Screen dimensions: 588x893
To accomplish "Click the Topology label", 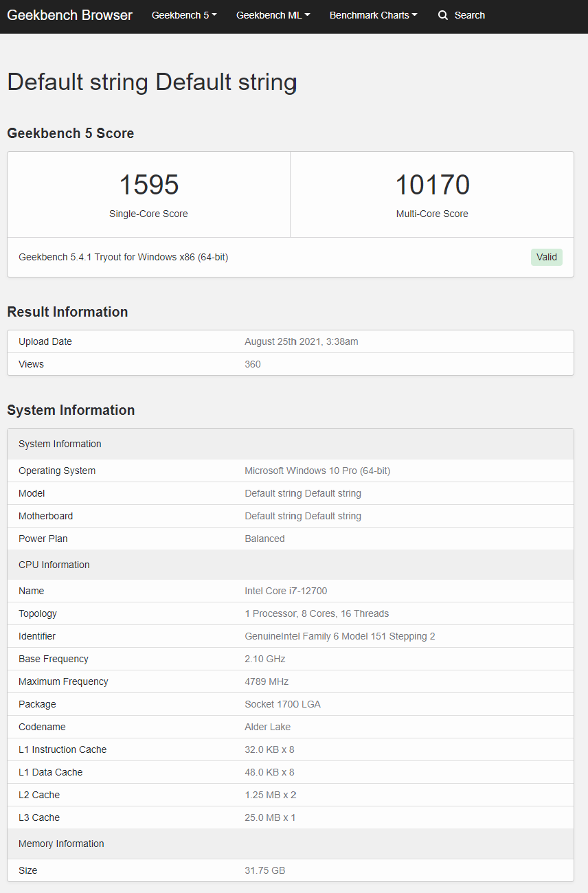I will (x=38, y=613).
